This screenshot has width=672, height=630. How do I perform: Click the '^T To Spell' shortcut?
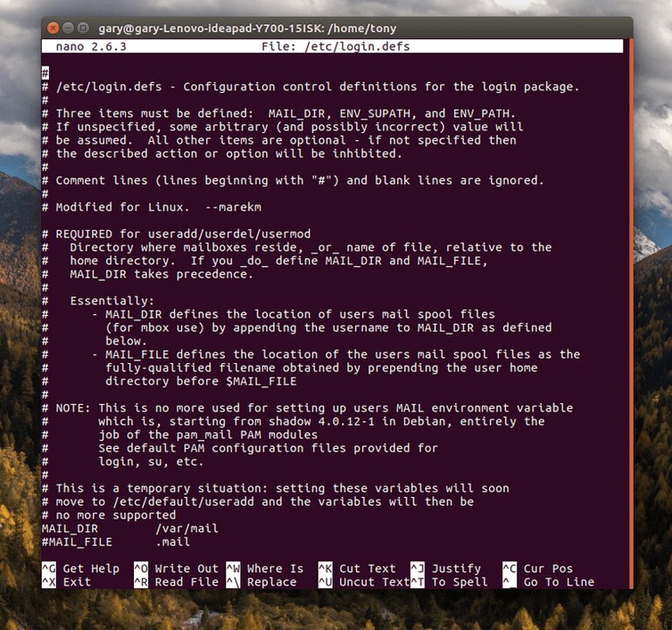[x=449, y=582]
